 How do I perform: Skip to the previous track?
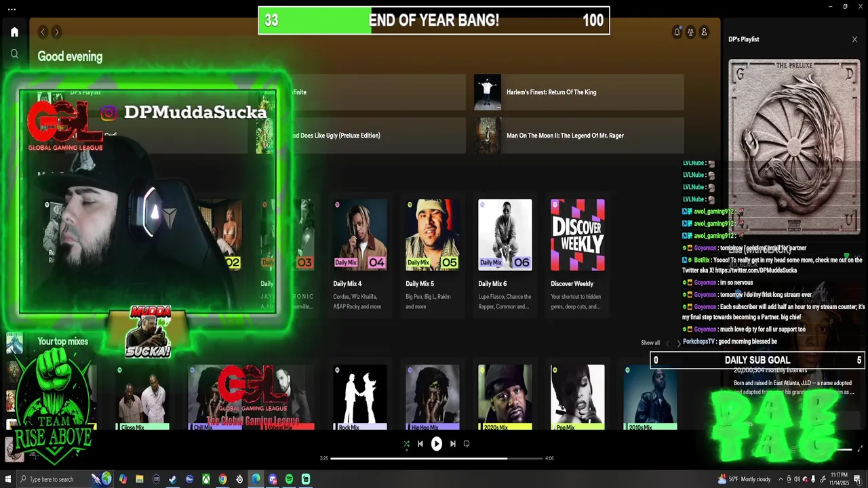pyautogui.click(x=420, y=444)
